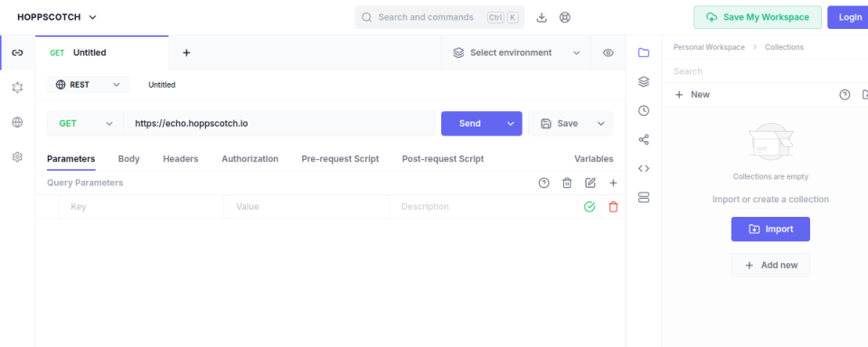Toggle the parameter row enabled checkmark
This screenshot has width=868, height=347.
click(x=590, y=207)
